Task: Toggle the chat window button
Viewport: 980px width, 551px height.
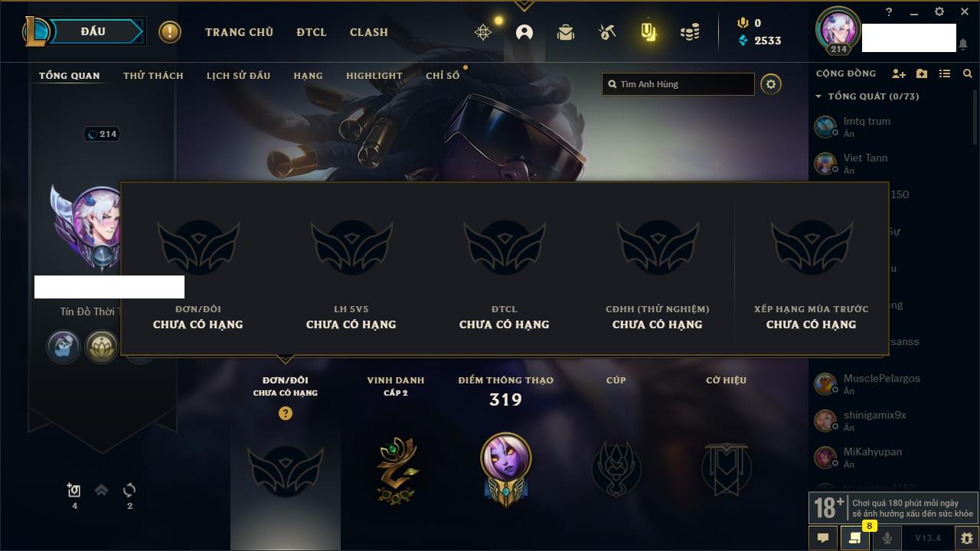Action: click(x=823, y=538)
